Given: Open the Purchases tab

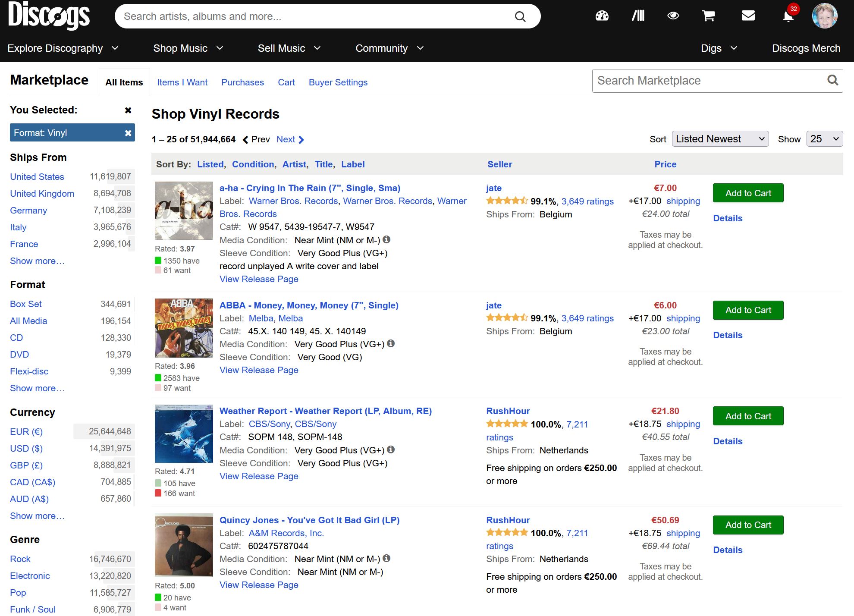Looking at the screenshot, I should pos(242,82).
